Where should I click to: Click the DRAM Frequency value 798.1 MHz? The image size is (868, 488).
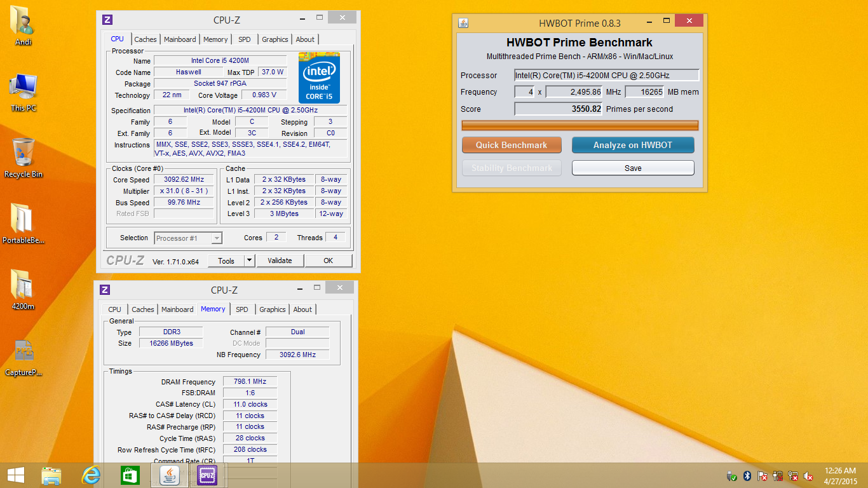250,382
